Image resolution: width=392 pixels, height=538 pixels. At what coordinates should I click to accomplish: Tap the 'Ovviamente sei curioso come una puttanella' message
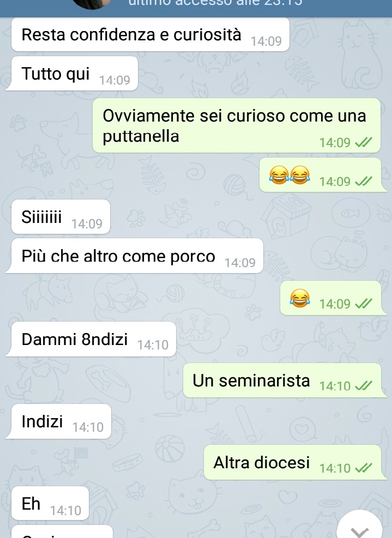237,125
